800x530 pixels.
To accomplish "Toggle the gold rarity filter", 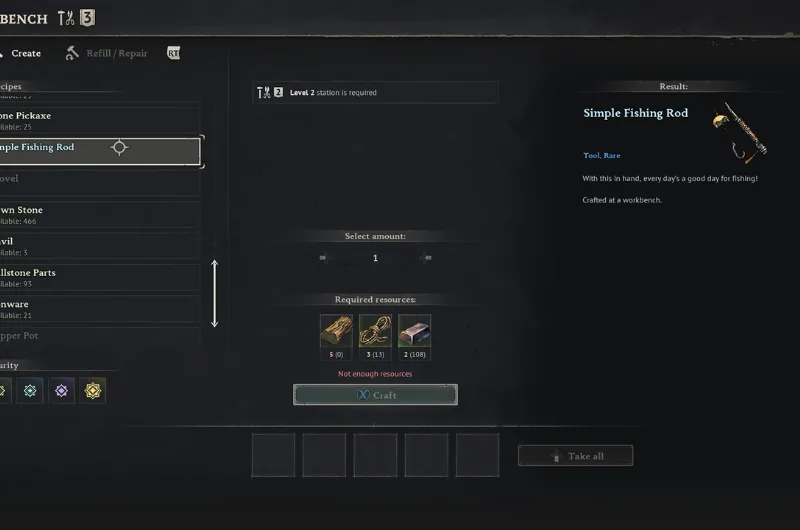I will tap(93, 391).
